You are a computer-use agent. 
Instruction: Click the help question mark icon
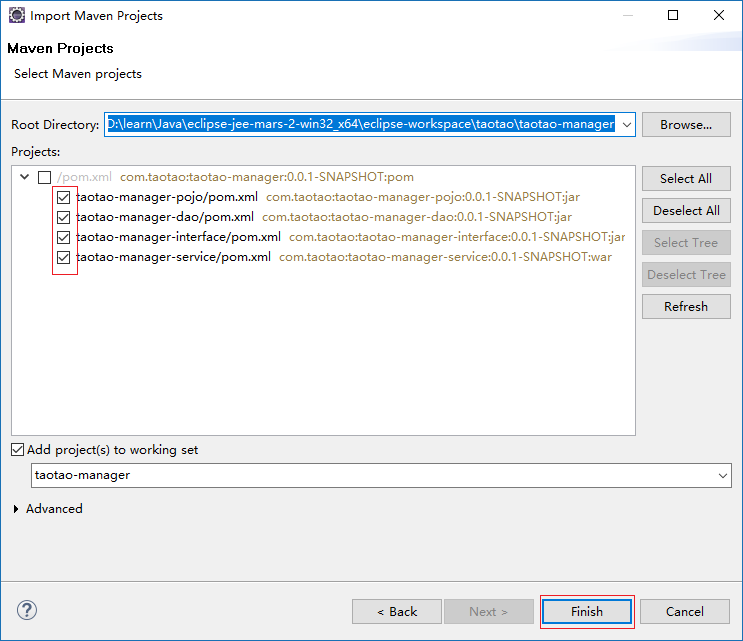point(27,610)
